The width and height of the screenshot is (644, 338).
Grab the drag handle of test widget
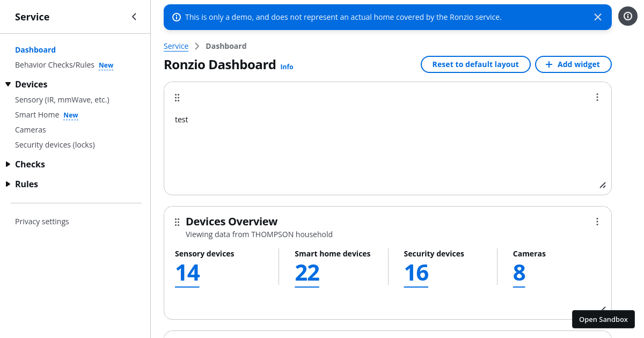[x=177, y=98]
